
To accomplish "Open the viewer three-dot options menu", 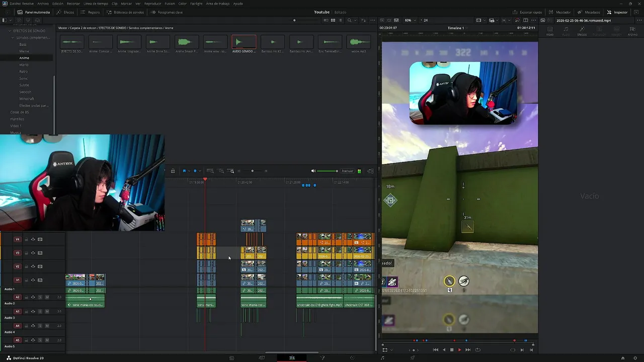I will coord(534,20).
